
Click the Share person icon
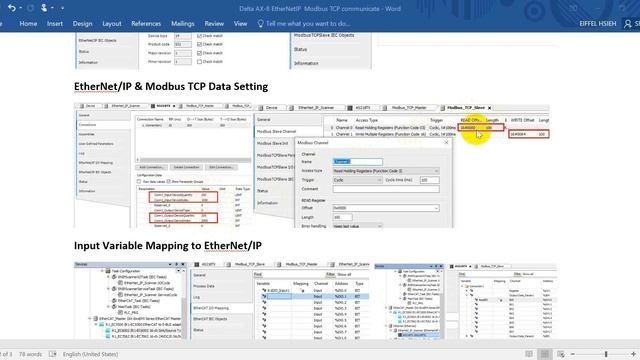pyautogui.click(x=628, y=24)
